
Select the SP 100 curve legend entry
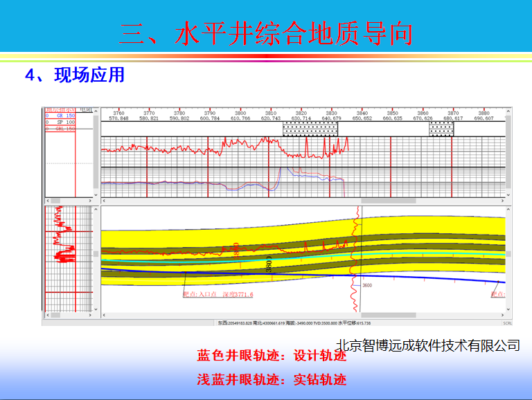60,122
